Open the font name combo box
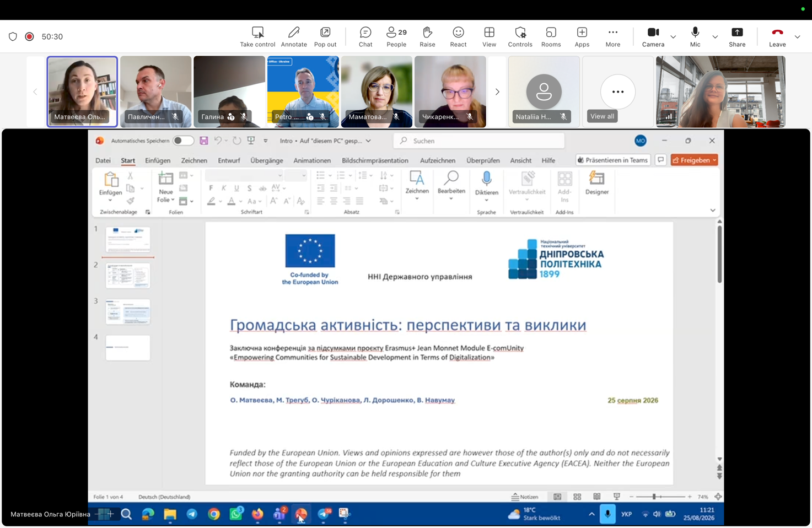The width and height of the screenshot is (812, 528). point(244,175)
